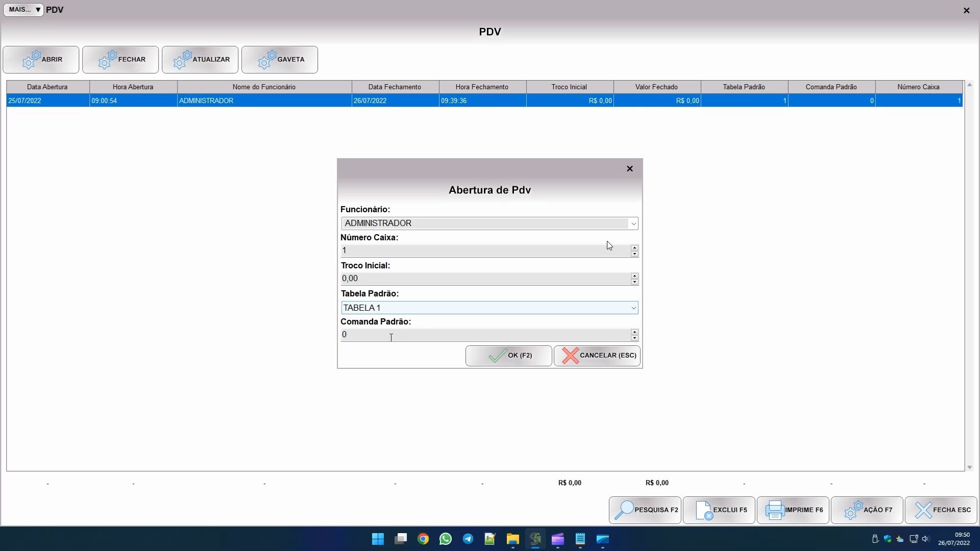Open the AÇÃO F7 actions button
980x551 pixels.
867,510
